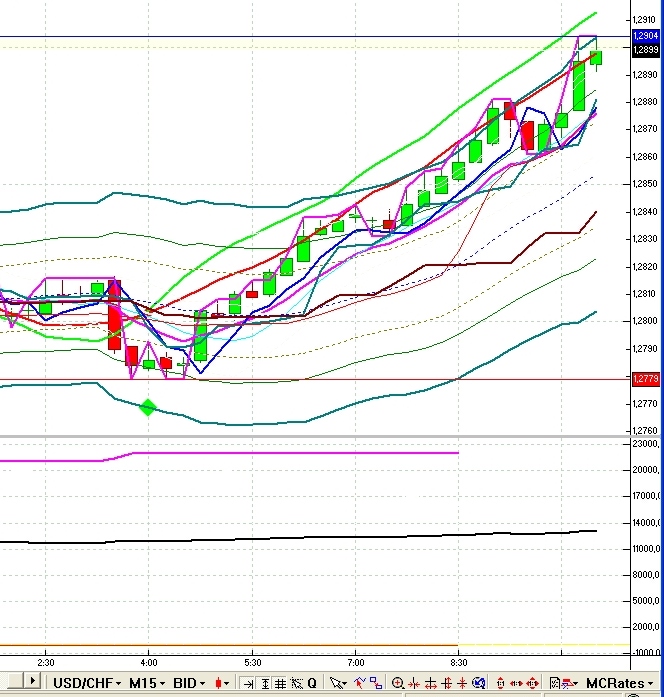Click the green diamond marker on chart
The width and height of the screenshot is (664, 697).
tap(148, 407)
